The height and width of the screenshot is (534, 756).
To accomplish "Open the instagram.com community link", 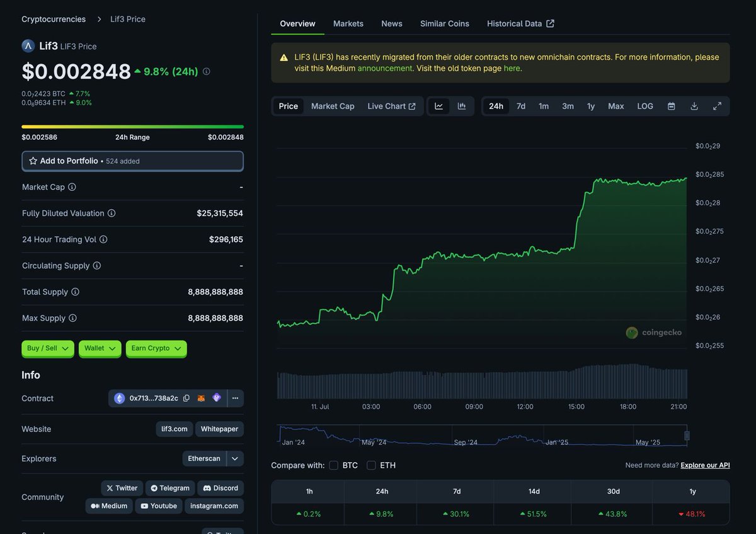I will click(214, 506).
